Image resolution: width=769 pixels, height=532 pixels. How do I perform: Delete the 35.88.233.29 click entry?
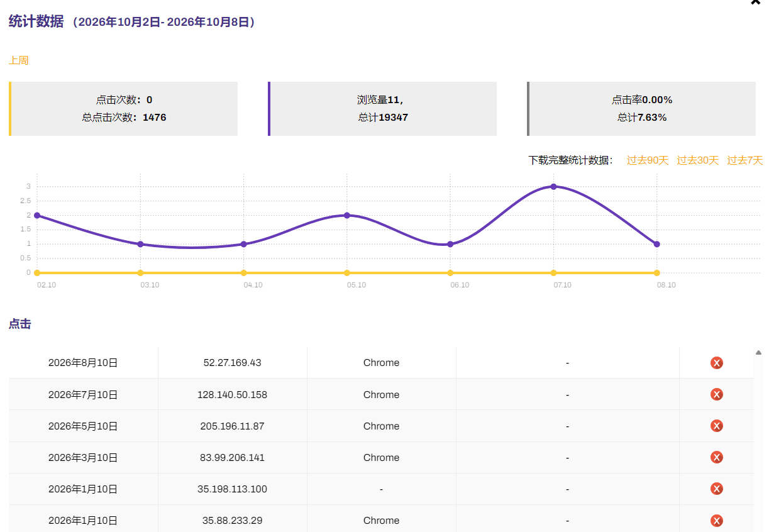(x=716, y=520)
